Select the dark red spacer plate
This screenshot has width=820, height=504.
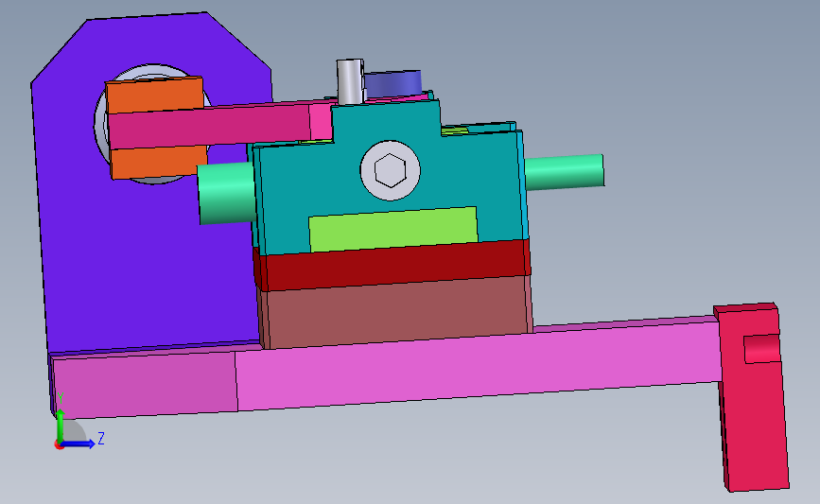tap(393, 266)
